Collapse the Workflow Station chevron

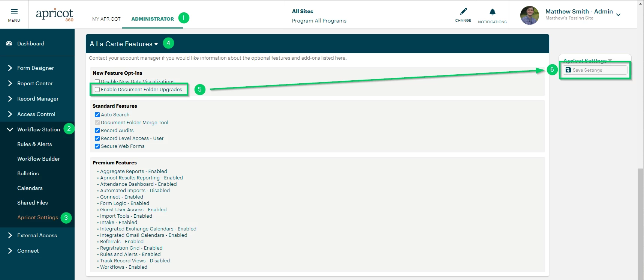point(10,129)
